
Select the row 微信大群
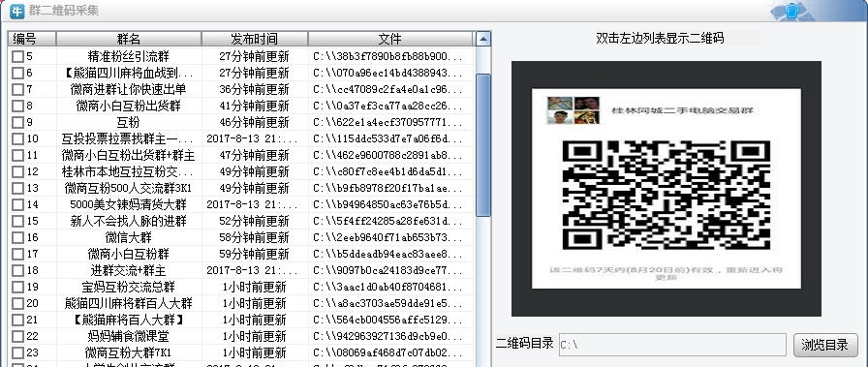tap(242, 237)
